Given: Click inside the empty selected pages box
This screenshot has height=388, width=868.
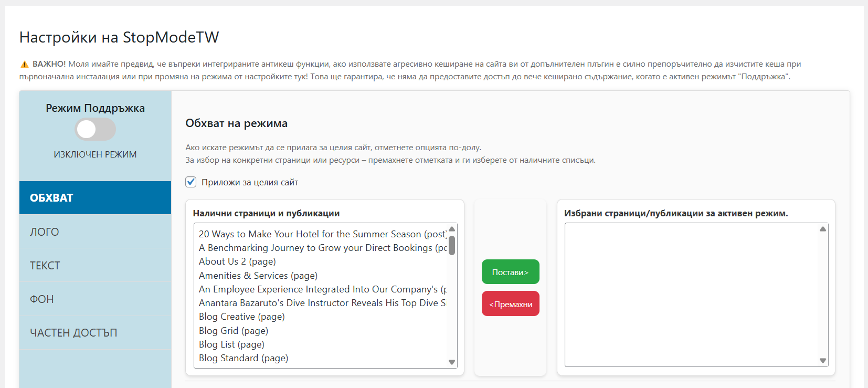Looking at the screenshot, I should (692, 295).
